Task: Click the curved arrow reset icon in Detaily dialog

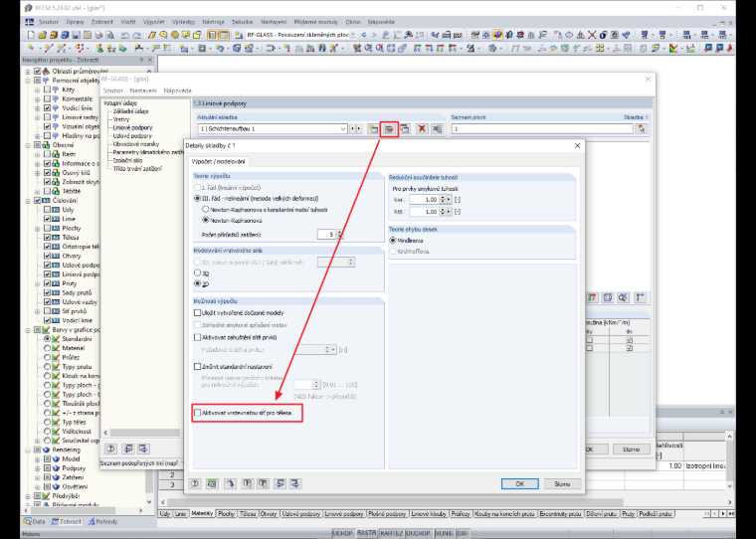Action: pos(230,483)
